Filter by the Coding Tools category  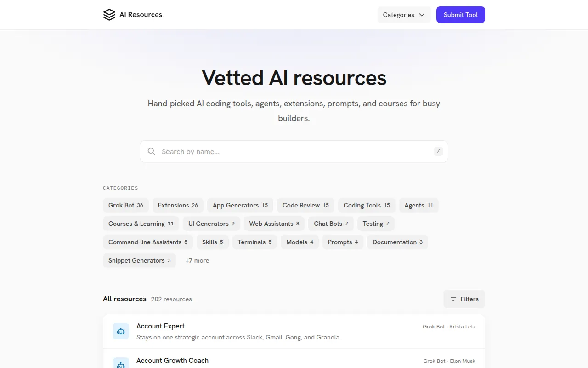(367, 205)
